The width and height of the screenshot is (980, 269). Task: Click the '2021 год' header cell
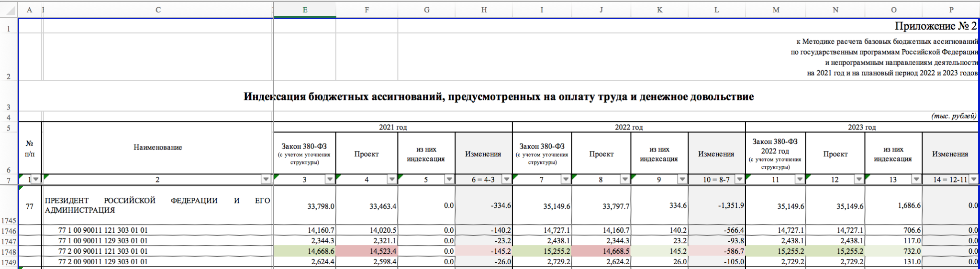tap(393, 127)
